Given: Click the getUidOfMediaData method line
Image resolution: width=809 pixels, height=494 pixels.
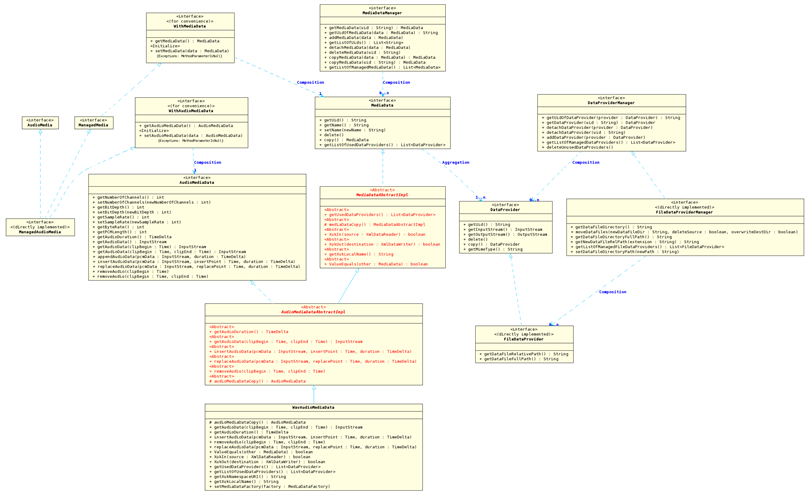Looking at the screenshot, I should [x=381, y=33].
